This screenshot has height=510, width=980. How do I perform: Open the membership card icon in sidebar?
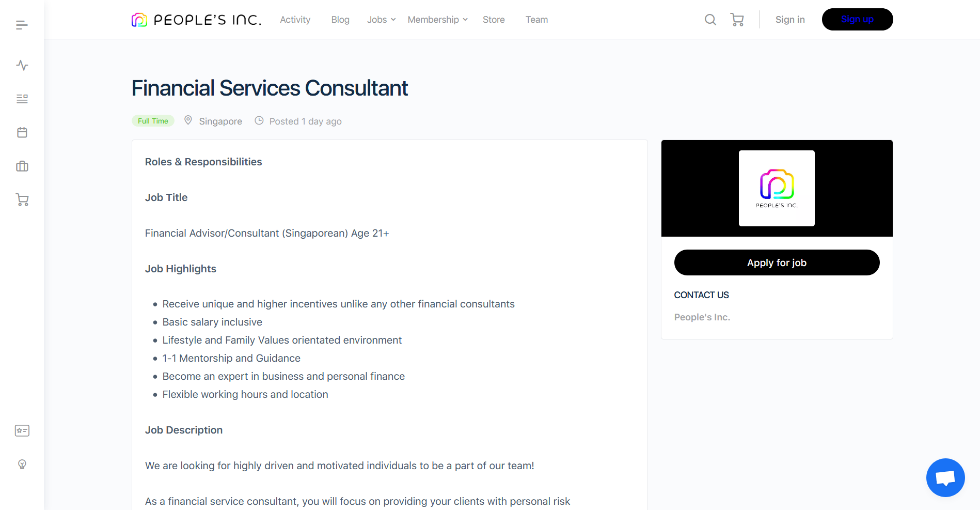coord(22,430)
